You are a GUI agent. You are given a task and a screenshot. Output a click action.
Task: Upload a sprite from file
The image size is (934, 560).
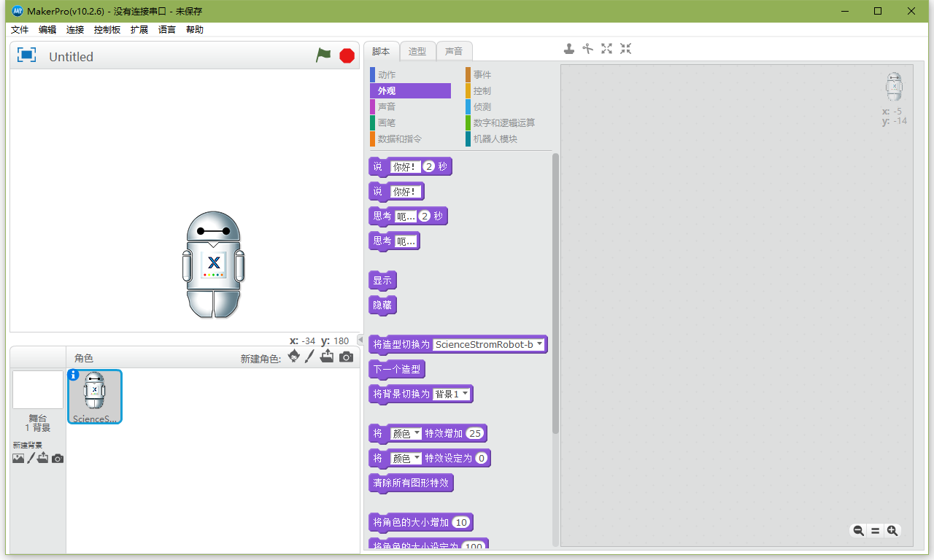click(x=327, y=357)
